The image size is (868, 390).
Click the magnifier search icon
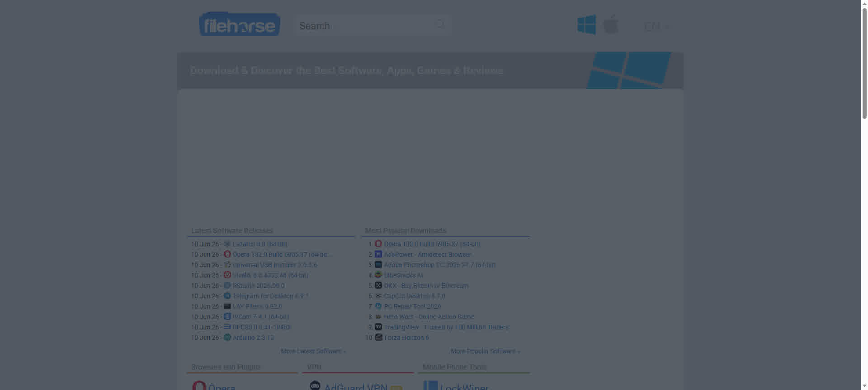click(440, 24)
